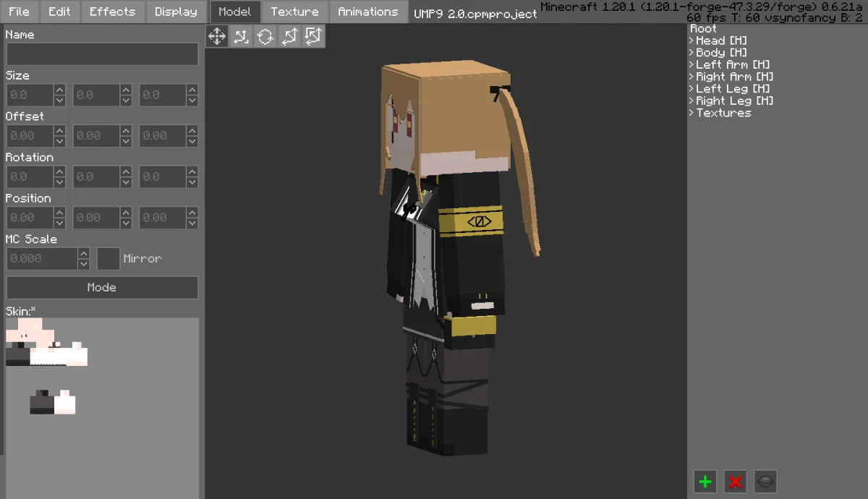
Task: Click the UMP9 2.0.cpmproject file name
Action: (x=475, y=14)
